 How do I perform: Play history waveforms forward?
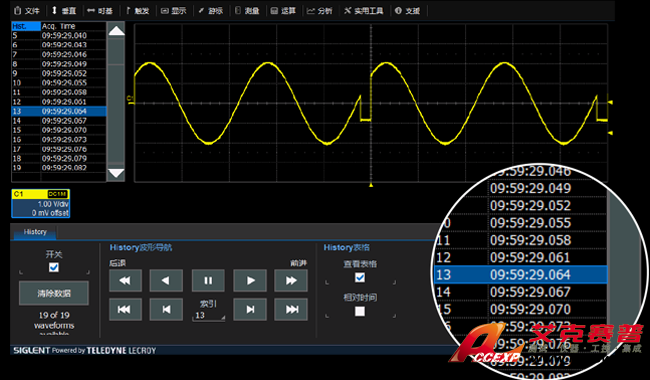pyautogui.click(x=250, y=281)
